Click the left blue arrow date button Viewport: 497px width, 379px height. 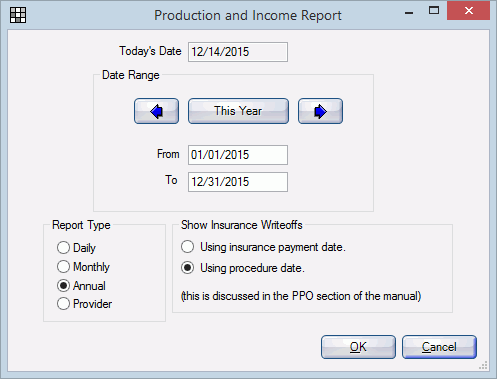156,111
